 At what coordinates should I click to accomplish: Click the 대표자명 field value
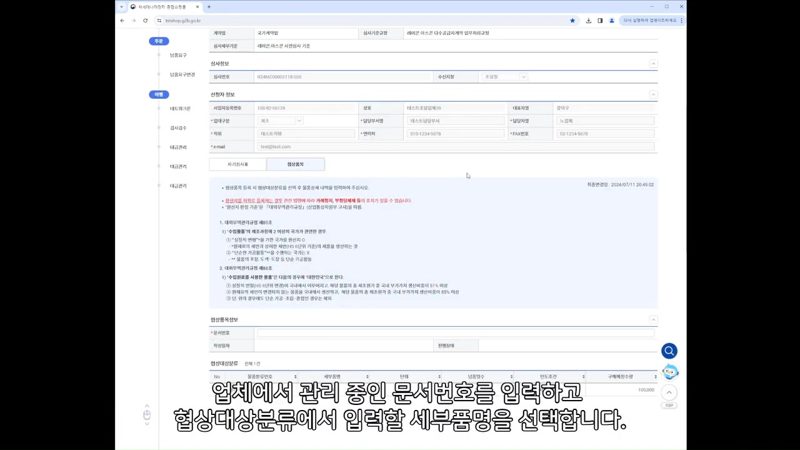(563, 108)
